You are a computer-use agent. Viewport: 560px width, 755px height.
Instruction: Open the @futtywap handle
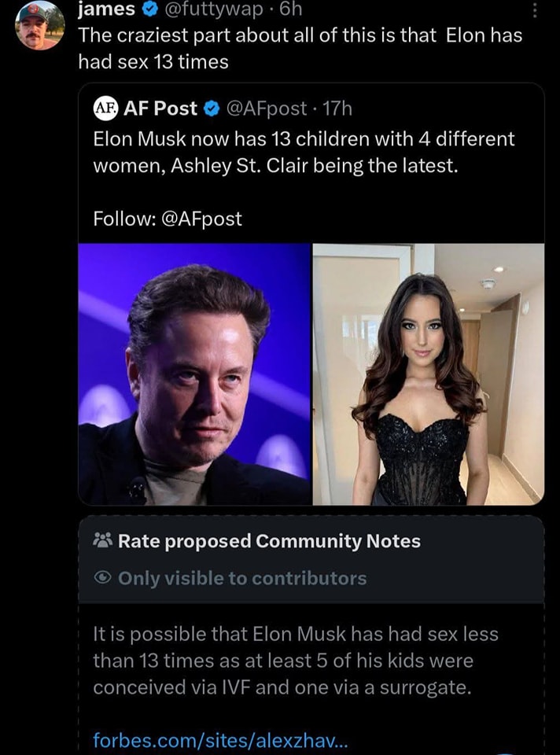pyautogui.click(x=207, y=11)
